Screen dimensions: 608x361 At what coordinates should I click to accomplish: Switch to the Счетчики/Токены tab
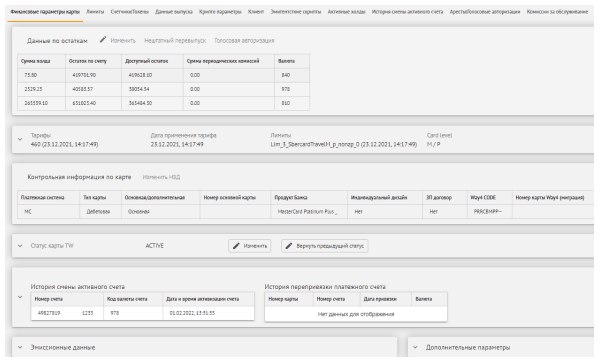130,12
